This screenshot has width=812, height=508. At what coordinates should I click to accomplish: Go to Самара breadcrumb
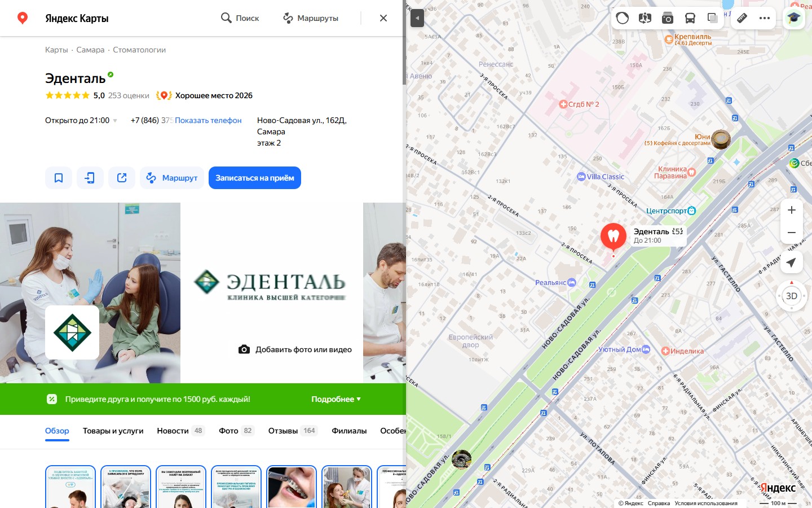tap(90, 50)
